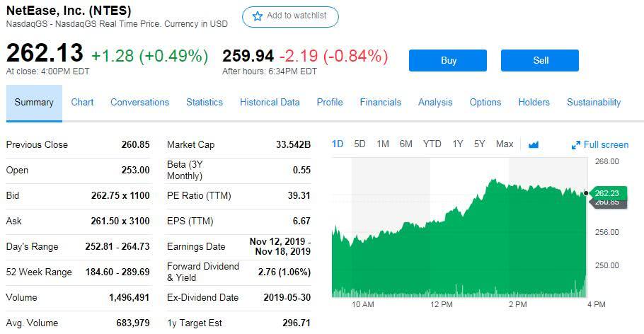Go to the Statistics tab
Viewport: 644px width, 334px height.
pos(205,102)
